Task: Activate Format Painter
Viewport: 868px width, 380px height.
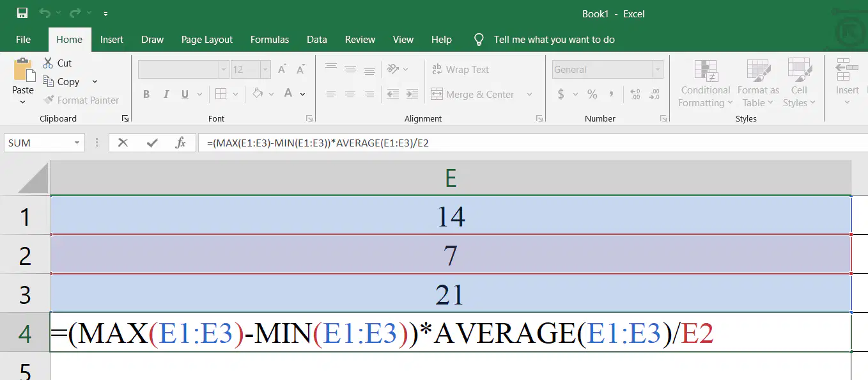Action: [x=81, y=100]
